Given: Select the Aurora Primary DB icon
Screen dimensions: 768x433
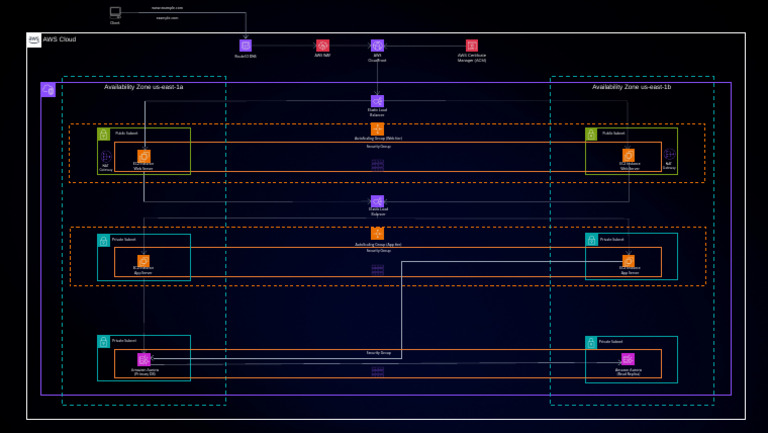Looking at the screenshot, I should pyautogui.click(x=144, y=360).
